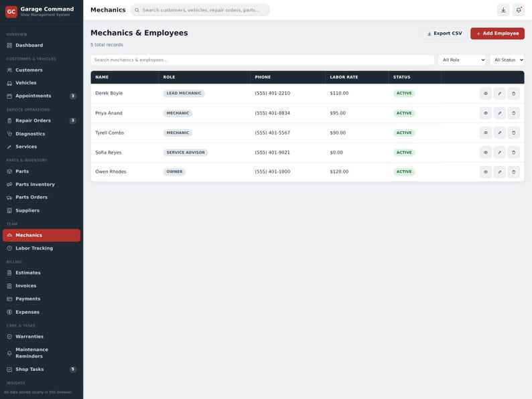Click Tyrell Combs' Active status badge
Viewport: 532px width, 399px height.
tap(404, 133)
